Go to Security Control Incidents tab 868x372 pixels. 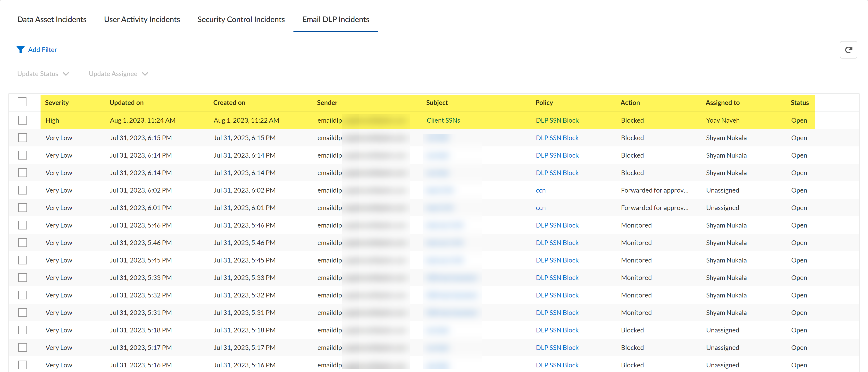coord(241,19)
